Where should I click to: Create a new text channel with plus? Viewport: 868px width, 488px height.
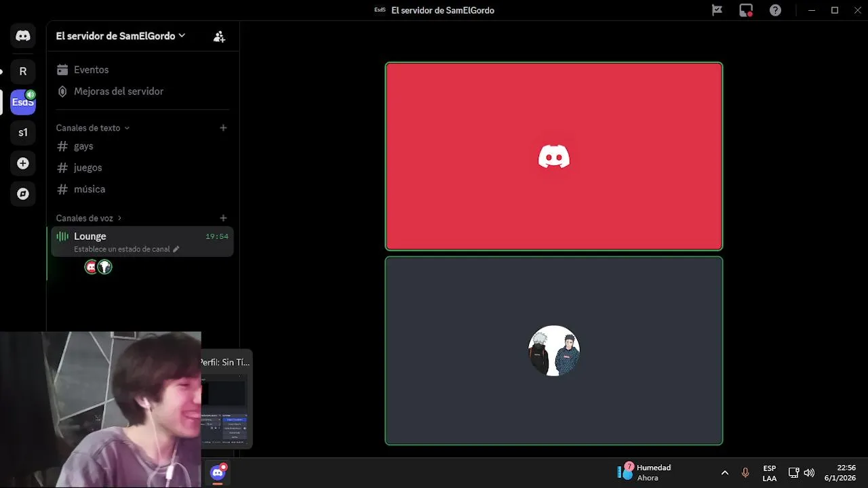pyautogui.click(x=223, y=128)
